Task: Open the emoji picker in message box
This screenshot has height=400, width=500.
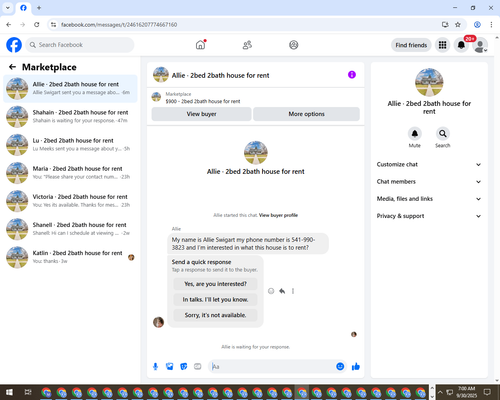Action: pyautogui.click(x=340, y=367)
